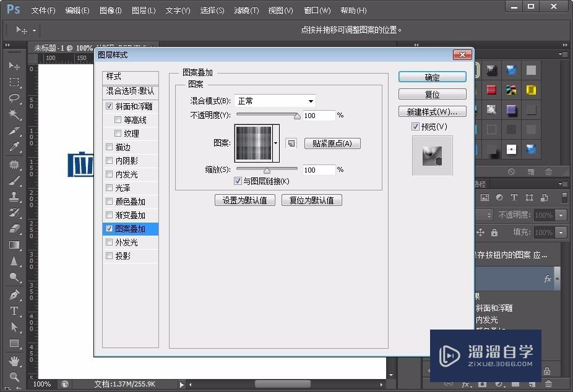Enable Satin (光泽) checkbox

click(x=109, y=187)
